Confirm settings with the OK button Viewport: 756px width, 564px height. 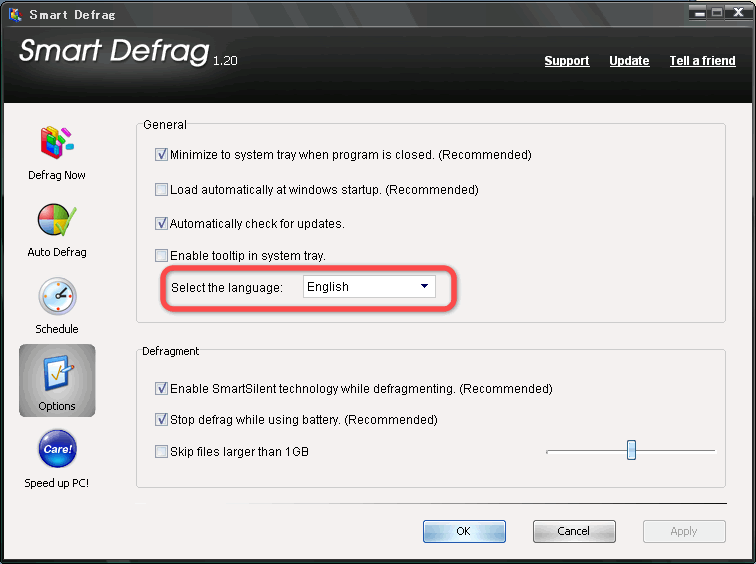464,531
